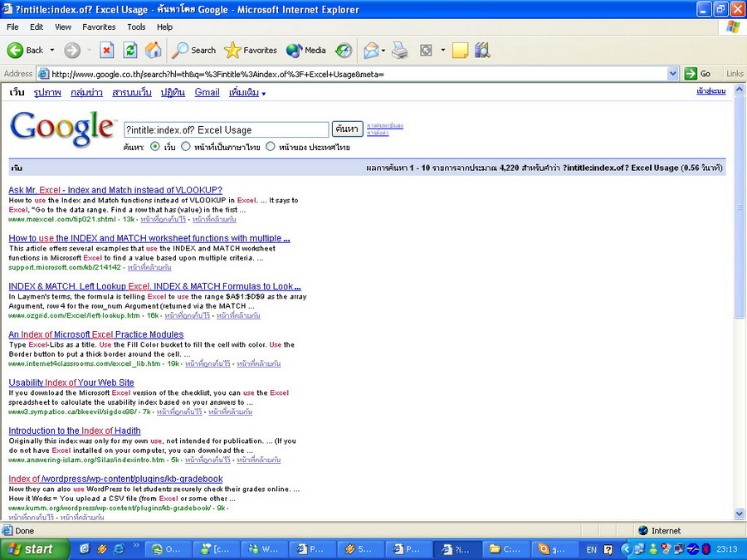
Task: Open 'Index of /wordpress/wp-content/plugins/kb-gradebook' result
Action: (115, 479)
